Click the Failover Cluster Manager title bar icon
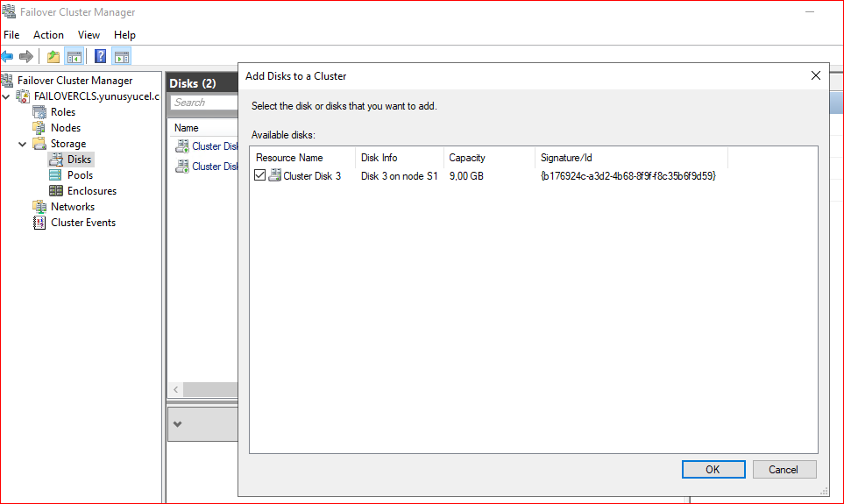Image resolution: width=844 pixels, height=504 pixels. [x=9, y=11]
